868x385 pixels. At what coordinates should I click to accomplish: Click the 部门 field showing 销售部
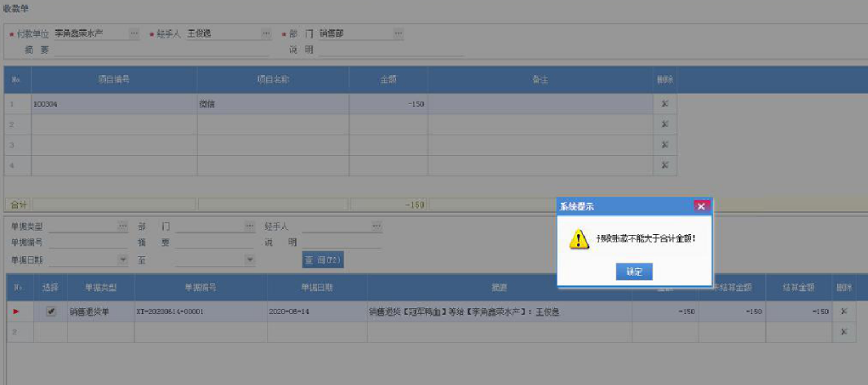(x=355, y=33)
